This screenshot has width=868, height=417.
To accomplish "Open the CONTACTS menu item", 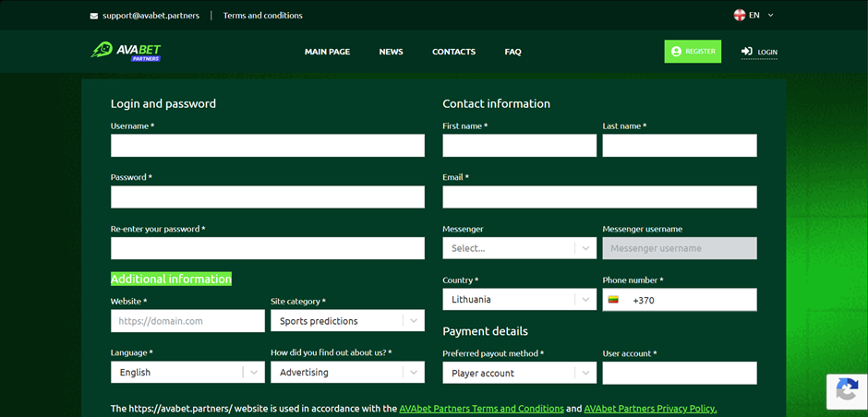I will tap(454, 52).
